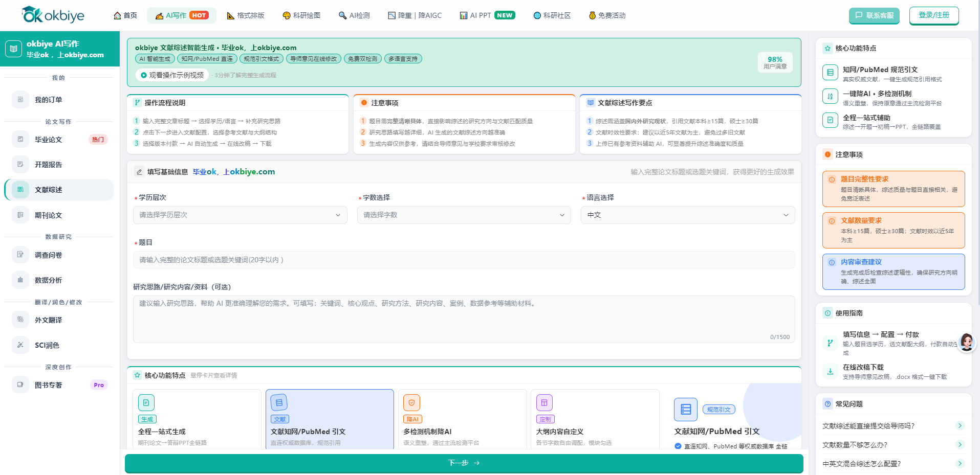Go to 首页 in top navigation

coord(125,15)
